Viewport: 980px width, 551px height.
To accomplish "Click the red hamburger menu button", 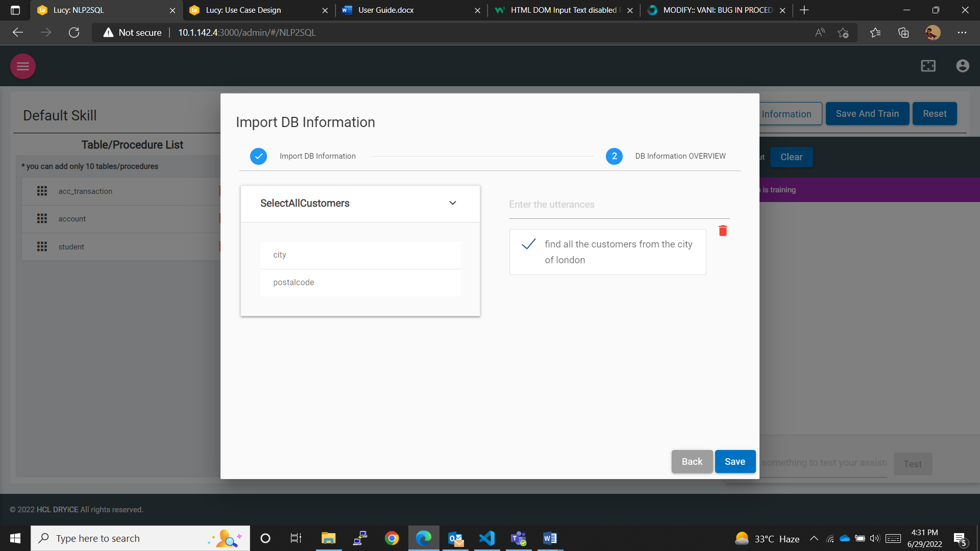I will click(x=23, y=66).
